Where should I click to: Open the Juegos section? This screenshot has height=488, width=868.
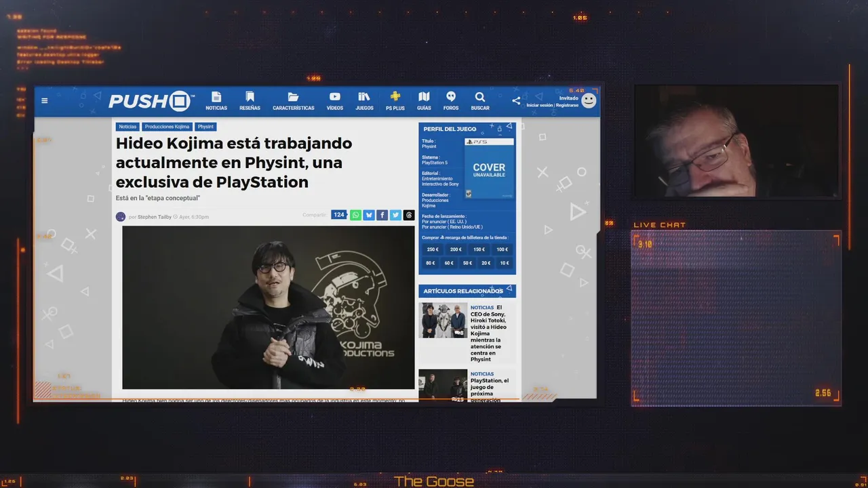pyautogui.click(x=364, y=101)
